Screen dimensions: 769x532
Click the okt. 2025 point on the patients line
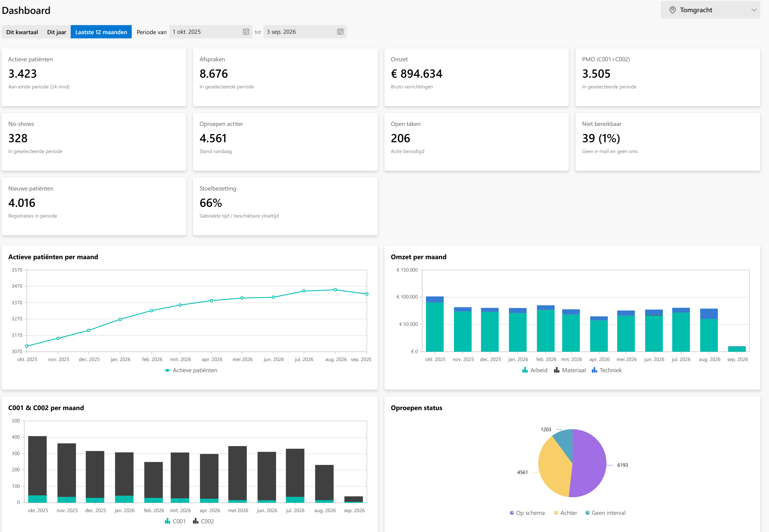point(27,346)
